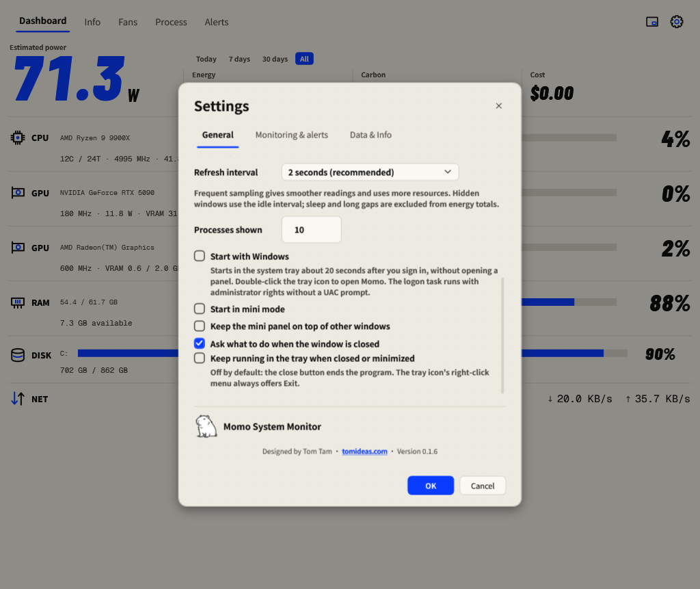Click the Carbon column heading

pos(373,75)
